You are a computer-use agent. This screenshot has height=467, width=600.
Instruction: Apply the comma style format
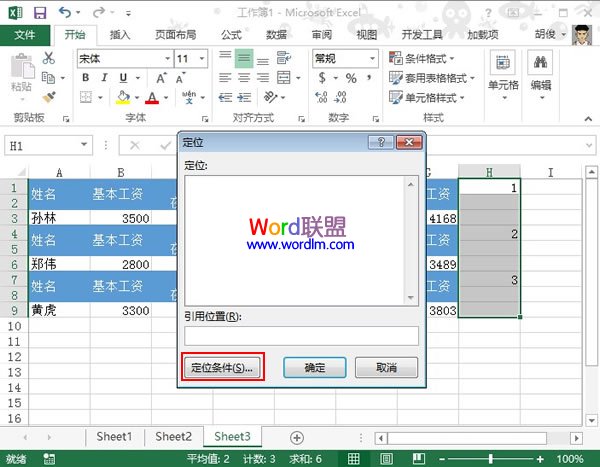(369, 78)
